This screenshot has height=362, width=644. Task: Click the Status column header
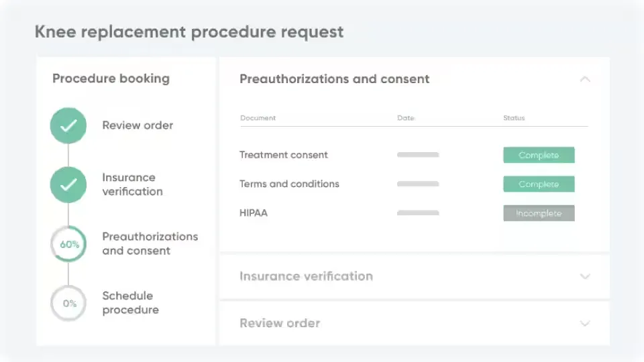[x=514, y=118]
